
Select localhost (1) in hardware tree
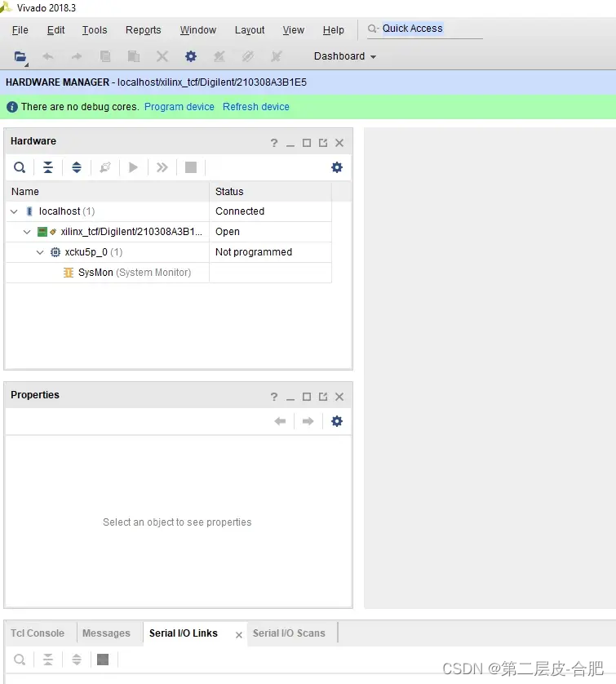[67, 211]
